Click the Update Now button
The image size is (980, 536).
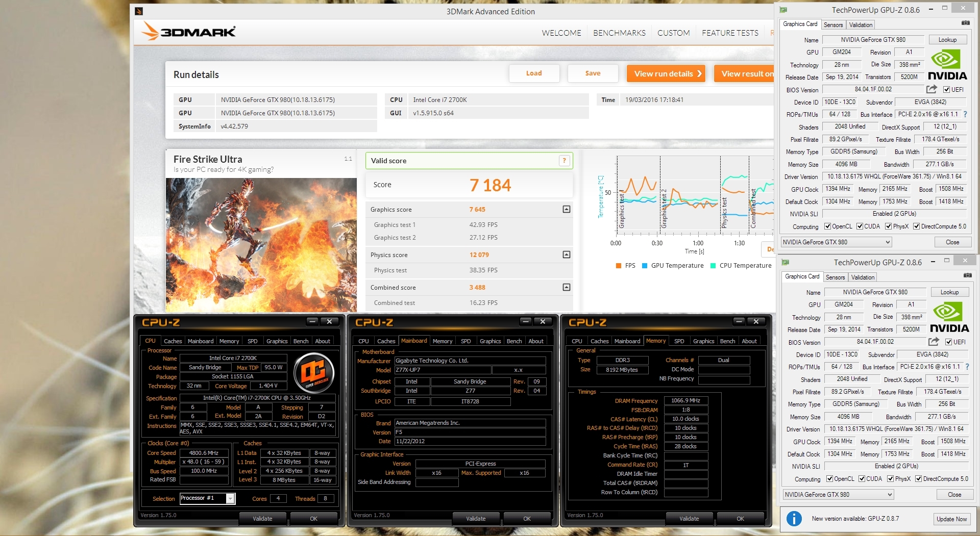click(951, 519)
